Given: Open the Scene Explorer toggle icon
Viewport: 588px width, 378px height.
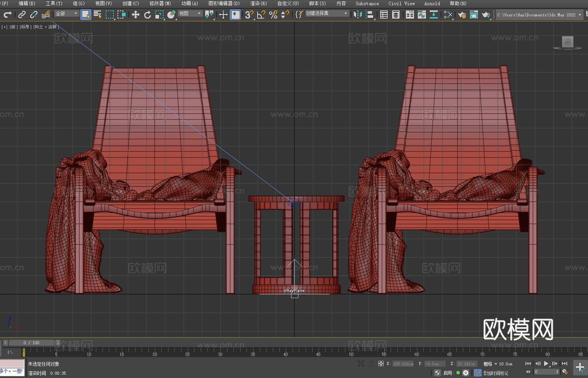Looking at the screenshot, I should click(x=384, y=15).
